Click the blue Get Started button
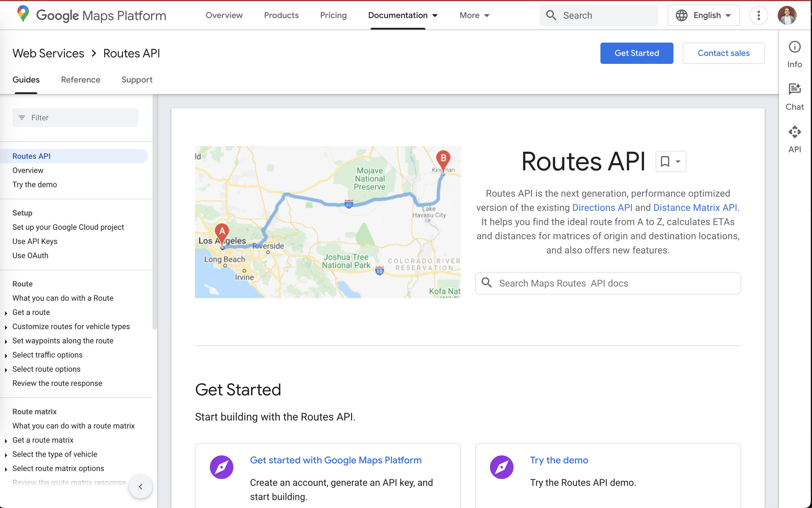Image resolution: width=812 pixels, height=508 pixels. [x=636, y=53]
